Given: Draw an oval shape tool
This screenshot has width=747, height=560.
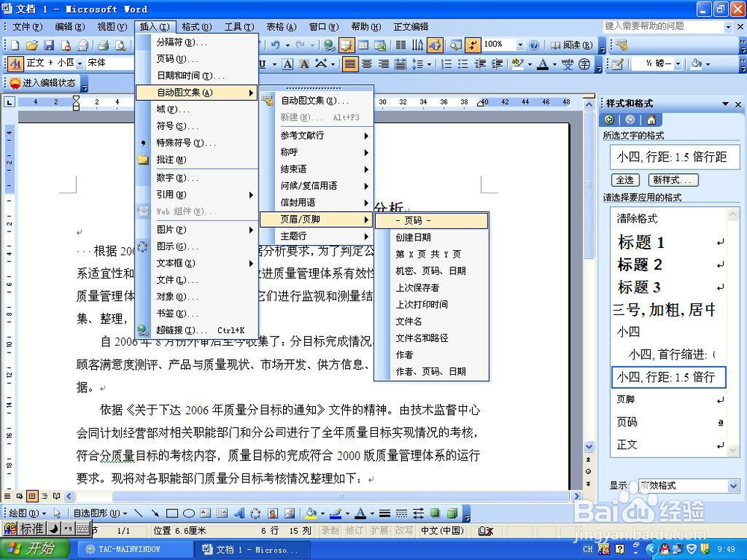Looking at the screenshot, I should [189, 513].
